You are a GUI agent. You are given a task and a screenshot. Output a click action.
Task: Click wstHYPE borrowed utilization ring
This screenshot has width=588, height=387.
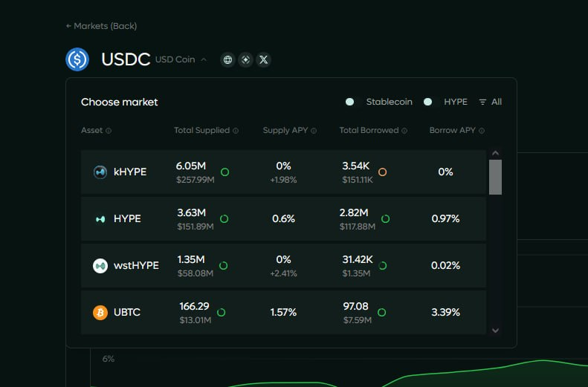pyautogui.click(x=383, y=266)
